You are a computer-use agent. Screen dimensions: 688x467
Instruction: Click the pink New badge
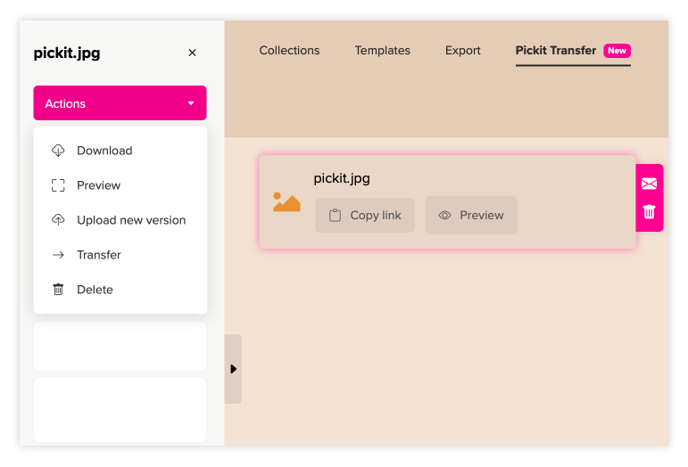(617, 50)
